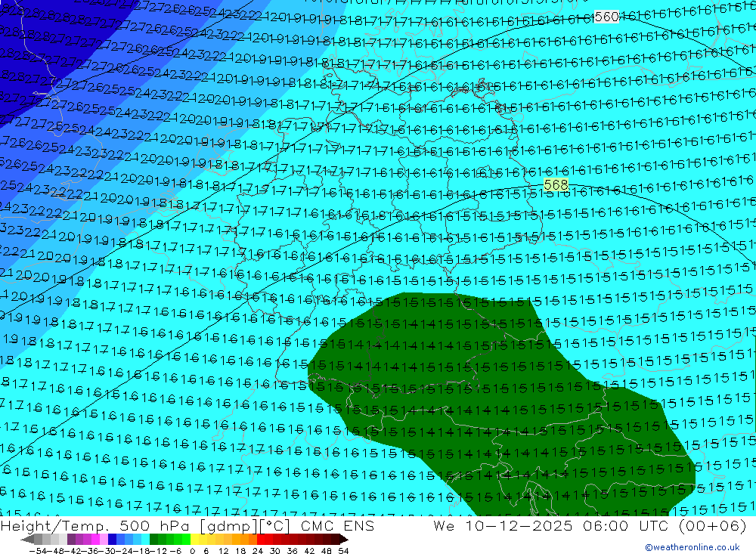Image resolution: width=756 pixels, height=554 pixels.
Task: Click the 560 height contour label
Action: 606,17
